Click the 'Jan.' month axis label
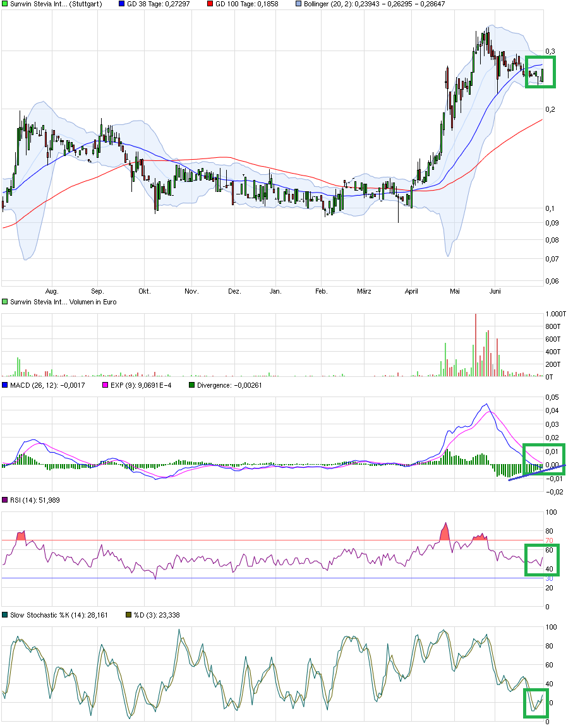Viewport: 573px width, 728px height. tap(275, 291)
